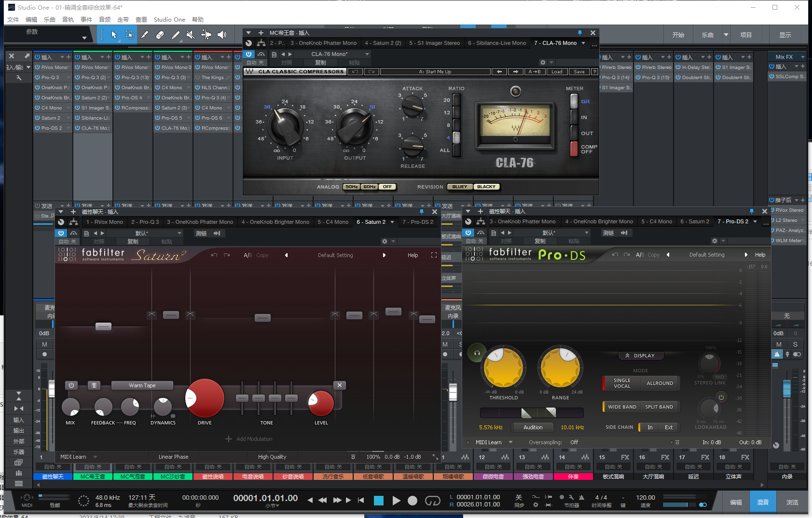Viewport: 812px width, 518px height.
Task: Select the Eraser tool in the toolbar
Action: point(160,35)
